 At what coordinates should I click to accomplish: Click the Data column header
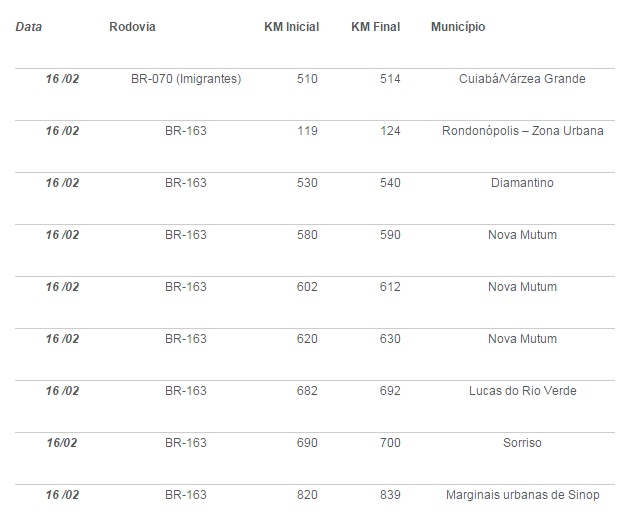click(29, 27)
